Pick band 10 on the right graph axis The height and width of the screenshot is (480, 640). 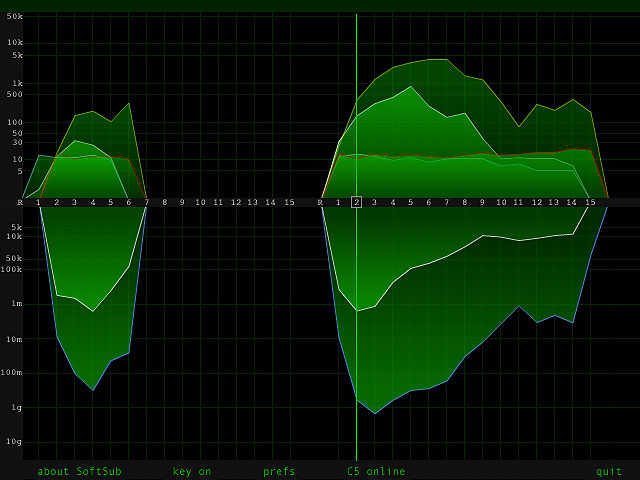[500, 202]
